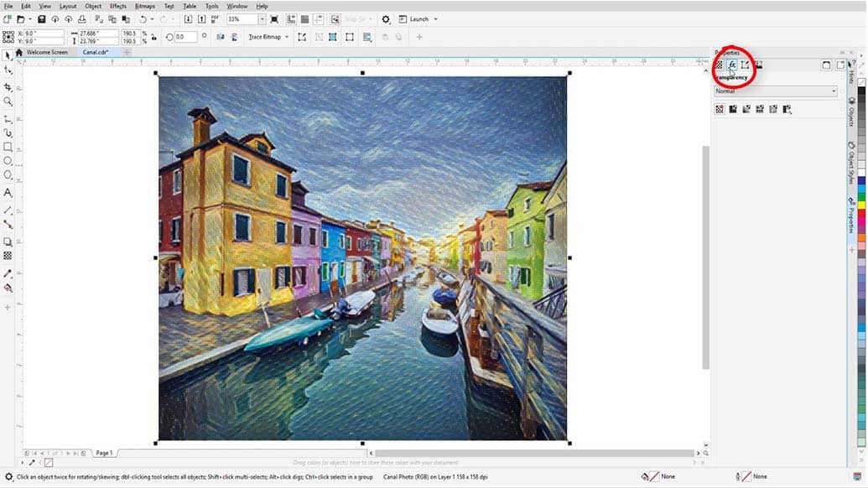Click the Options gear icon
Screen dimensions: 868x488
[x=386, y=19]
